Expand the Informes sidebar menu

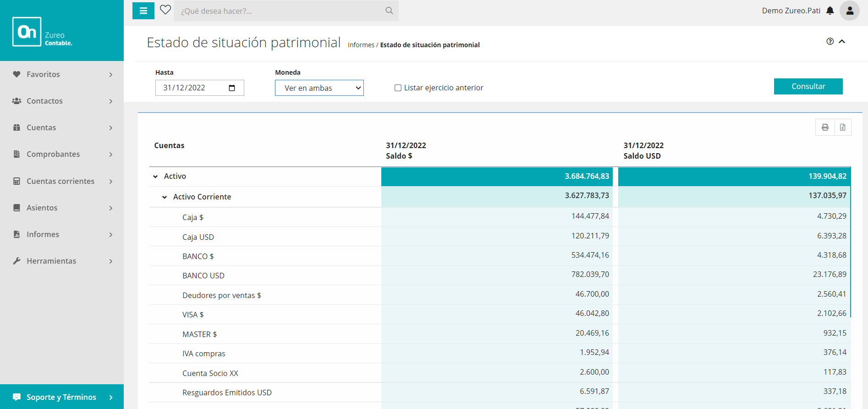click(62, 234)
